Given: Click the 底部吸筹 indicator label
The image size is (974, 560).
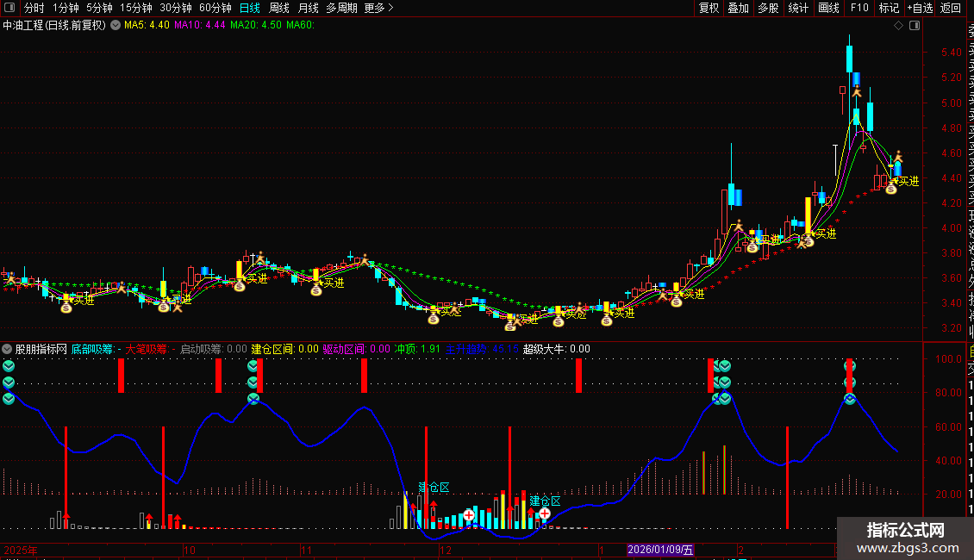Looking at the screenshot, I should [x=97, y=349].
